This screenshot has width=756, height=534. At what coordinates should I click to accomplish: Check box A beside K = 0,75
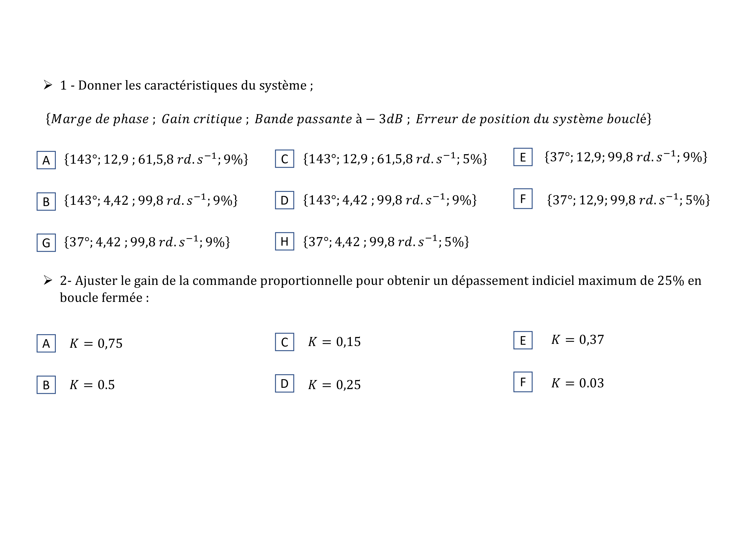[46, 343]
